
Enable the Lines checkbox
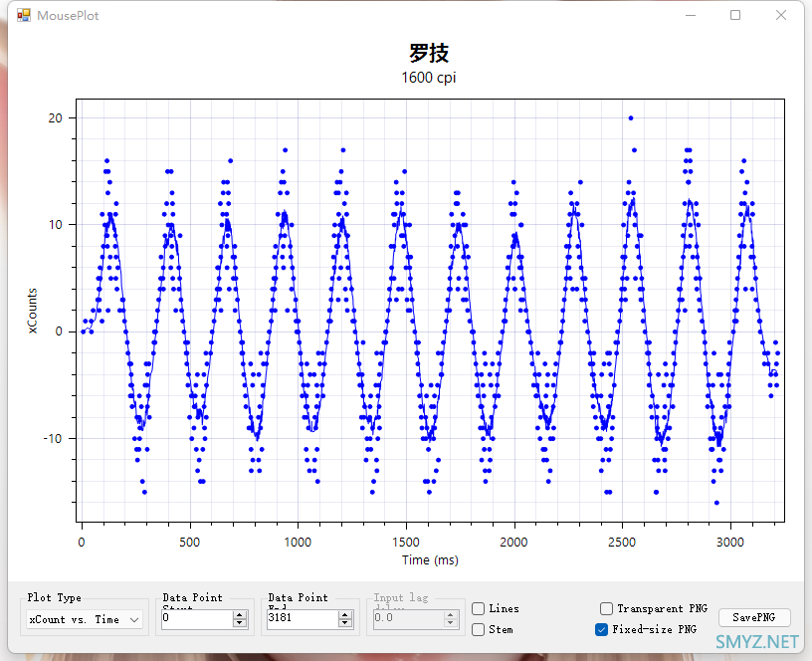point(478,608)
